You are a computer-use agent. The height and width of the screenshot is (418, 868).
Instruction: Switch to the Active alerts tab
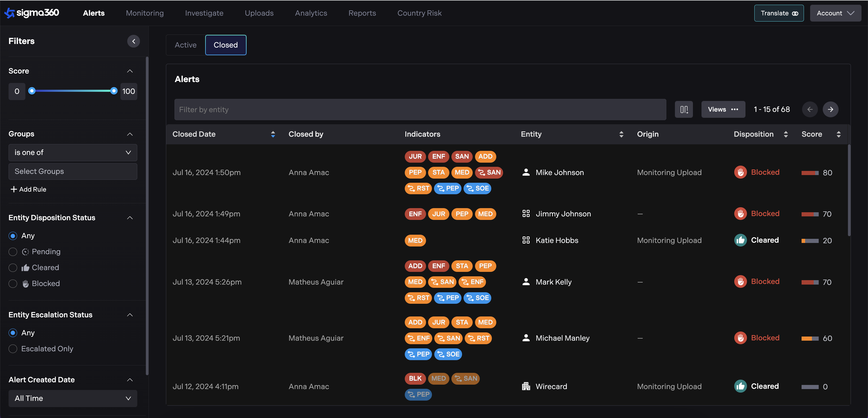[185, 45]
